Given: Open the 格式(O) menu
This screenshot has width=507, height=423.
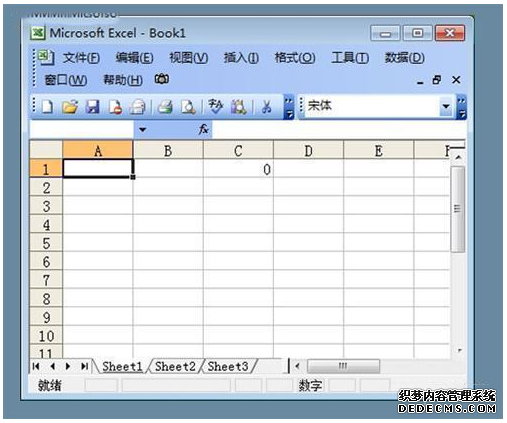Looking at the screenshot, I should (295, 58).
